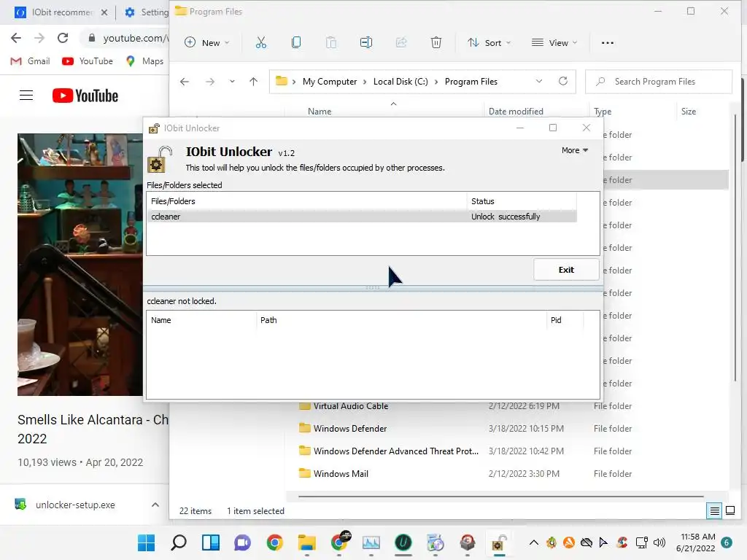The width and height of the screenshot is (747, 560).
Task: Go up one folder level in File Explorer
Action: point(253,82)
